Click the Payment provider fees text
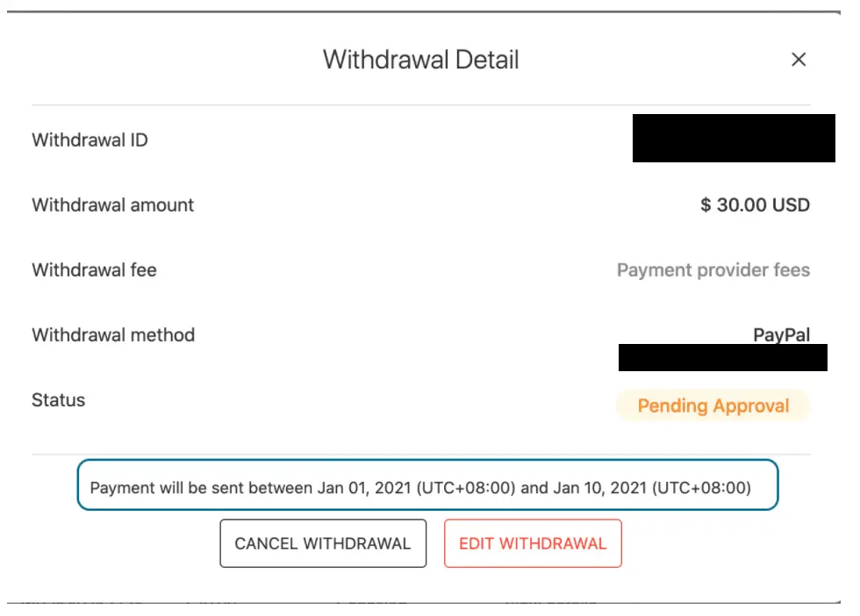860x616 pixels. point(713,270)
